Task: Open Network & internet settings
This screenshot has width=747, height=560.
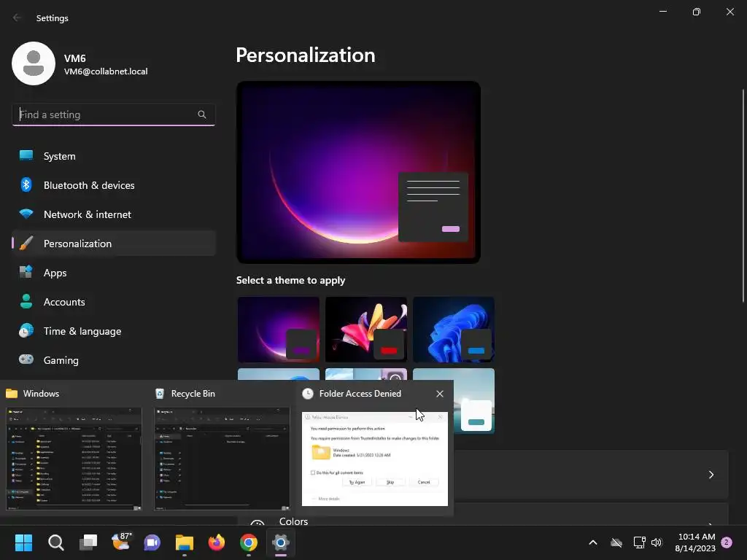Action: [x=113, y=214]
